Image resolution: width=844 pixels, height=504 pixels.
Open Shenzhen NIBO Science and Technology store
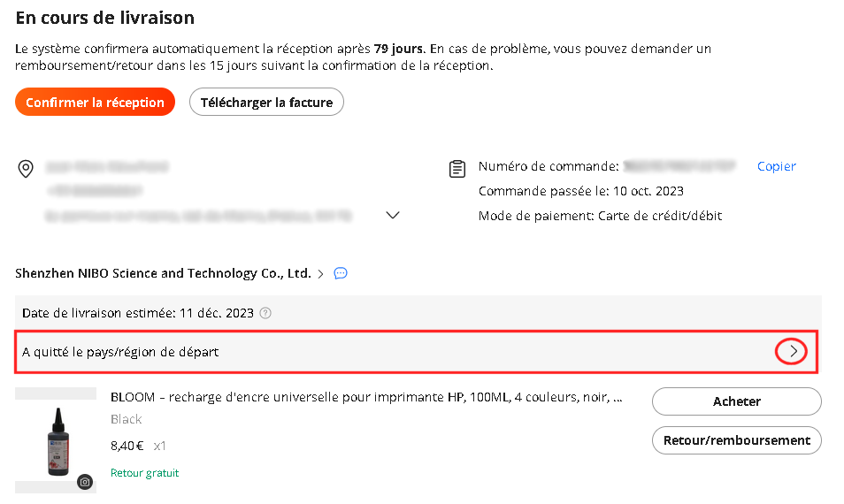pyautogui.click(x=163, y=273)
